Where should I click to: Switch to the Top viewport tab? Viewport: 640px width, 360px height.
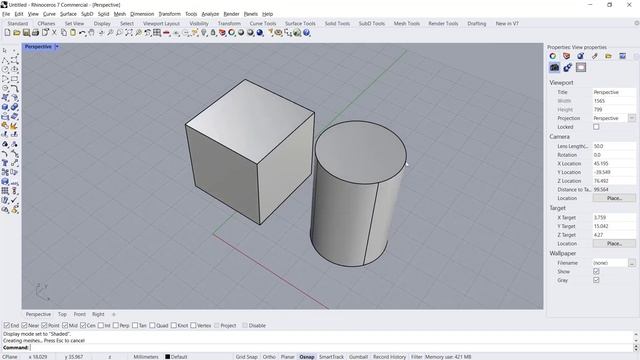(x=62, y=314)
